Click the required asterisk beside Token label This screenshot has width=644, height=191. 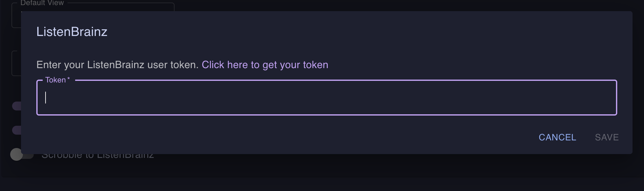tap(68, 79)
